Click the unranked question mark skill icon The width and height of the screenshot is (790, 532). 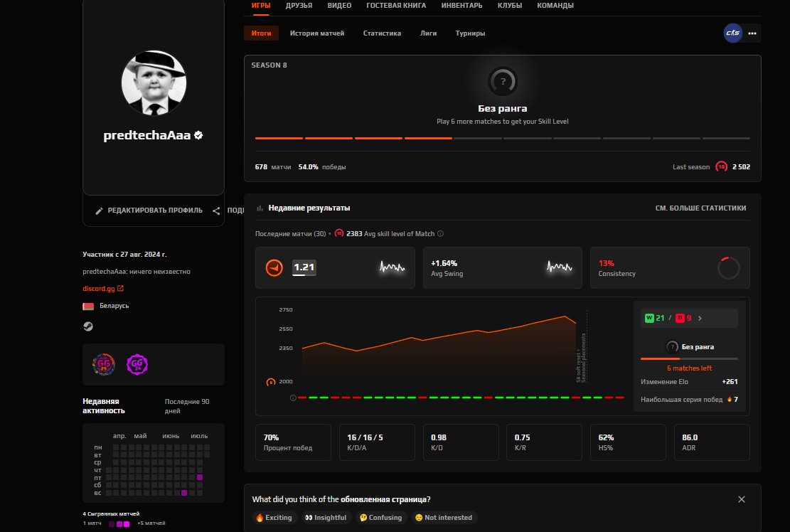pos(502,81)
